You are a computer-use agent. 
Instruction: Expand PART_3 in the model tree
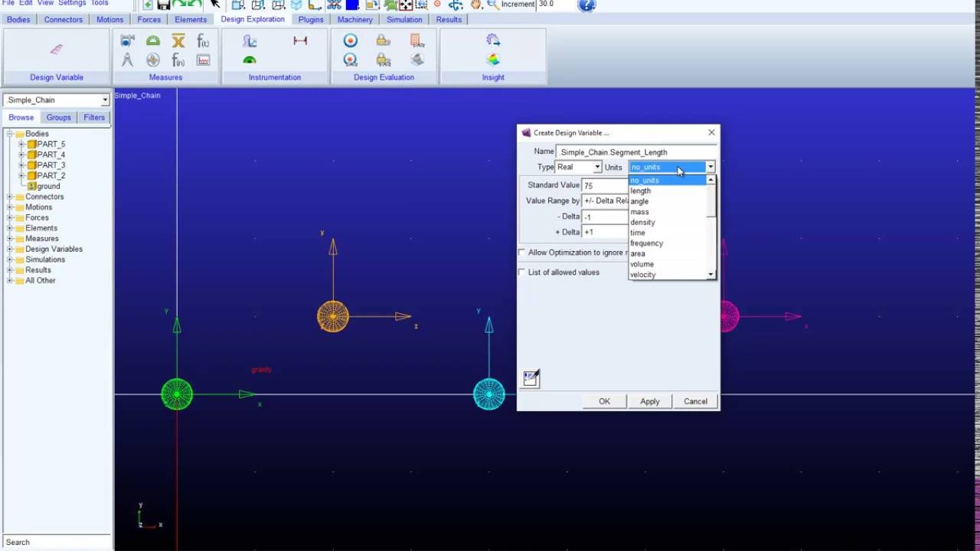22,165
